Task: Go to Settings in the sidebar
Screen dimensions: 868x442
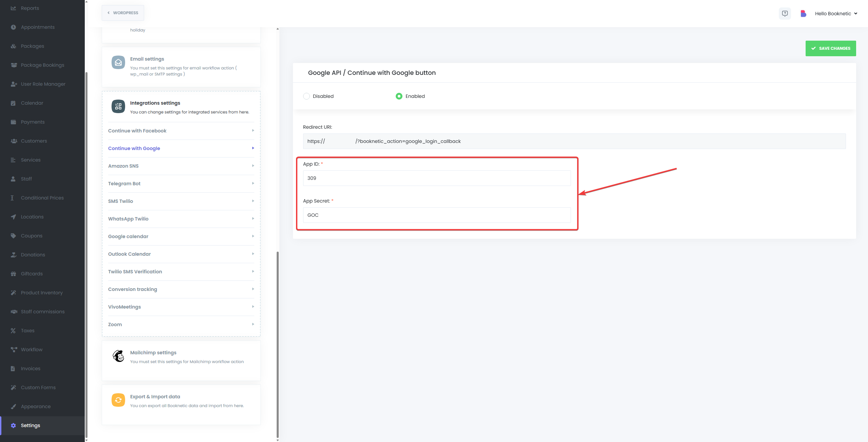Action: pos(42,425)
